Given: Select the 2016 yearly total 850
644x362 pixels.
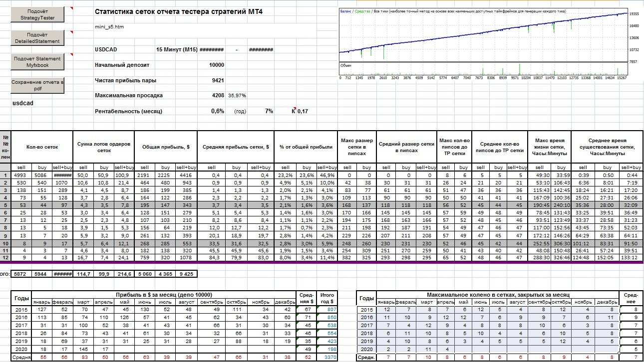Looking at the screenshot, I should [x=328, y=317].
